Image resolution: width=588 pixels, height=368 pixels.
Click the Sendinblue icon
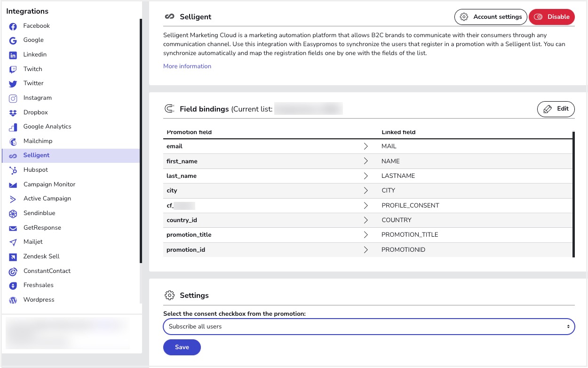(13, 214)
